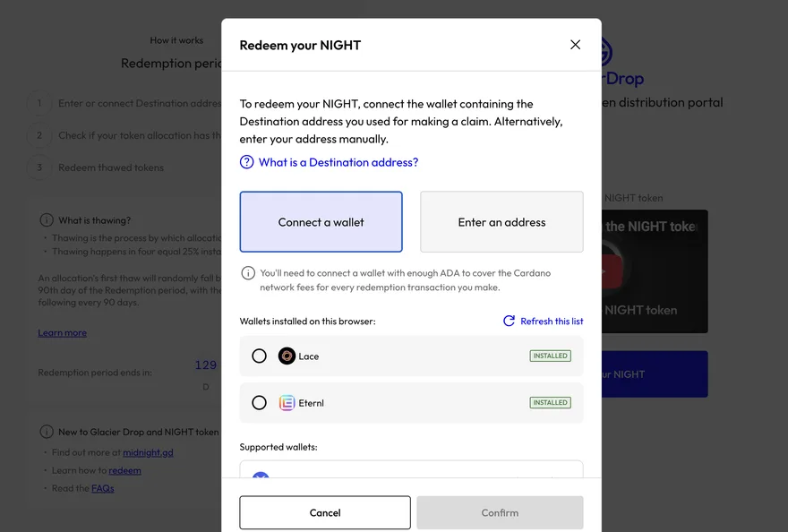Image resolution: width=788 pixels, height=532 pixels.
Task: Click the Eternl wallet logo icon
Action: (x=287, y=403)
